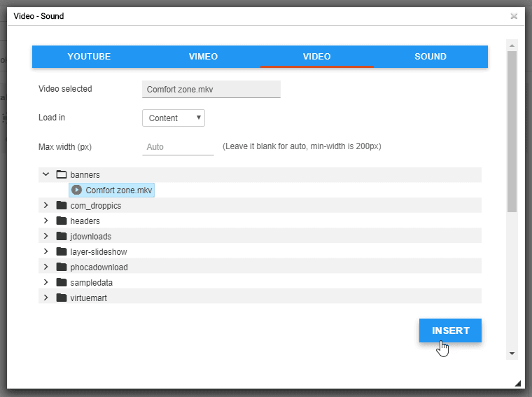Screen dimensions: 532x397
Task: Expand the virtuemart folder chevron
Action: point(45,298)
